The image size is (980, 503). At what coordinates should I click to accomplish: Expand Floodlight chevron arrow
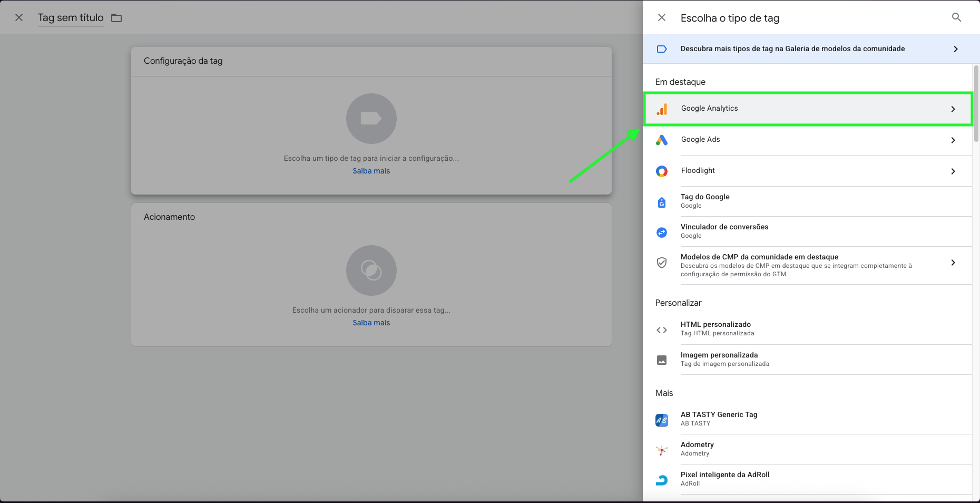953,171
